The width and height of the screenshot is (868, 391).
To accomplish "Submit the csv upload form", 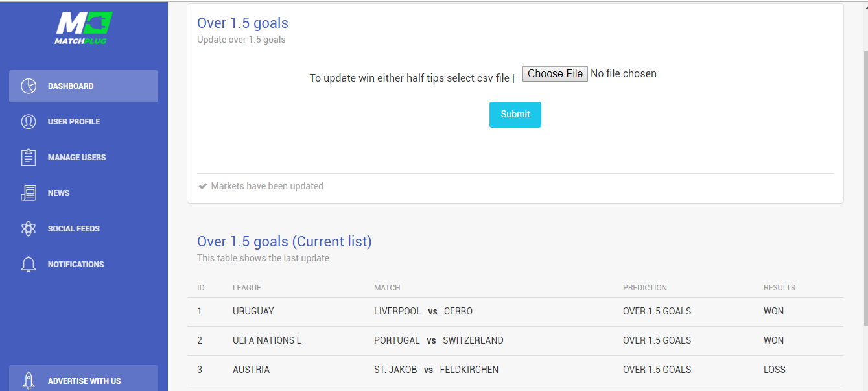I will [x=515, y=115].
